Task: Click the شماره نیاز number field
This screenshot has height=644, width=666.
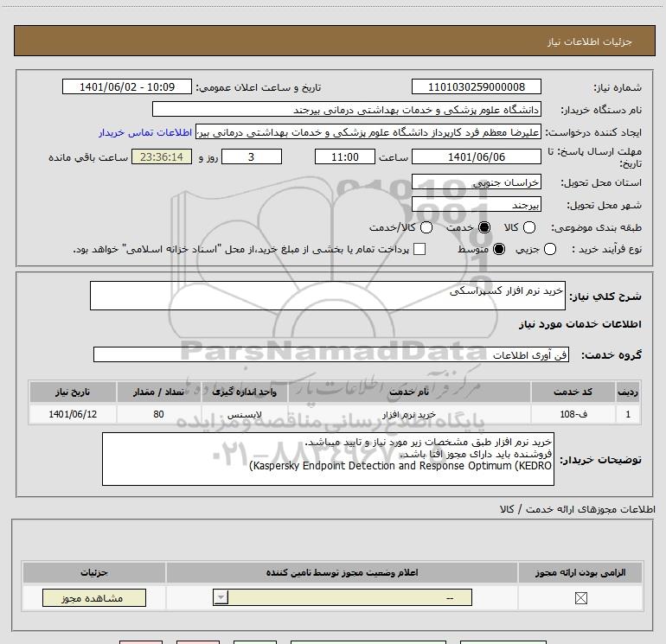Action: (x=476, y=87)
